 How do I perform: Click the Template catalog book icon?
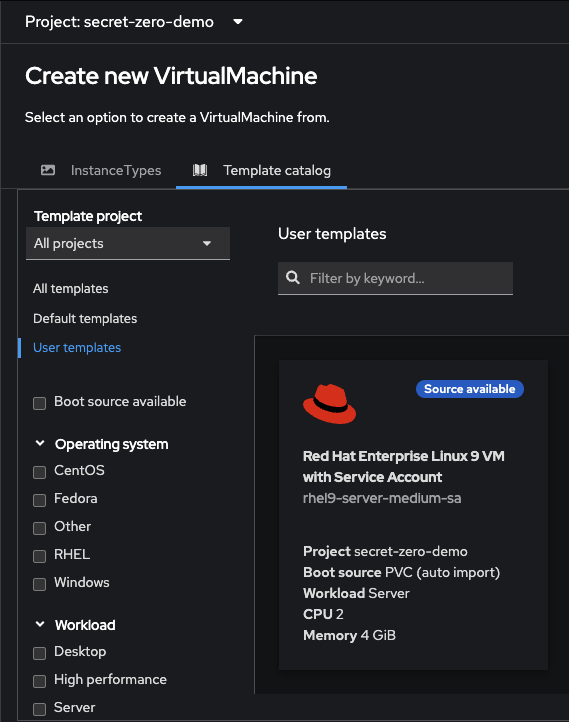200,170
